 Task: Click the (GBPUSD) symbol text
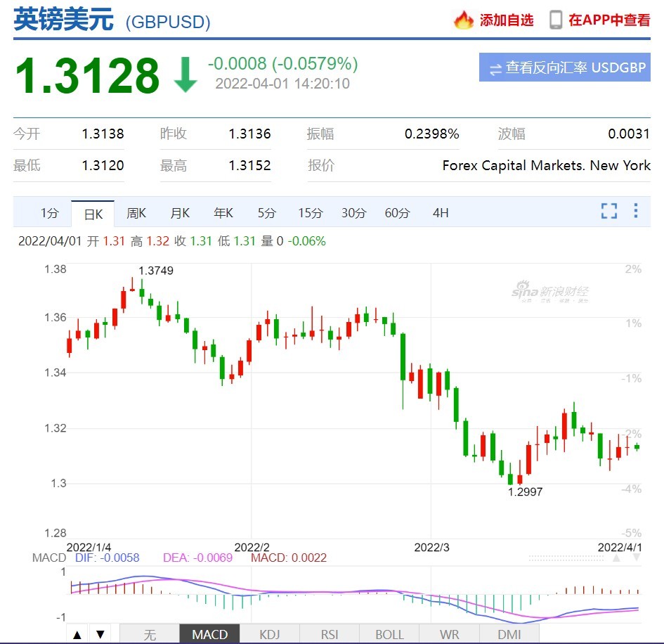pos(168,22)
